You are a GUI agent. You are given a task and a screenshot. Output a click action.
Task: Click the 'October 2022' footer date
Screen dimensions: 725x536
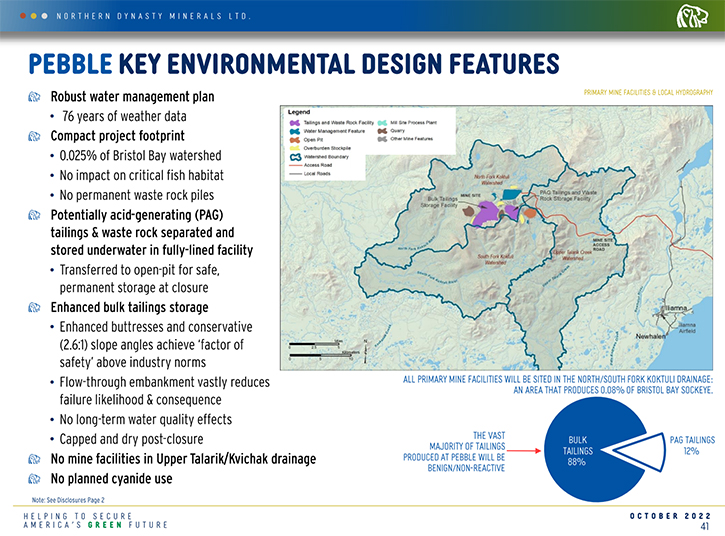tap(670, 516)
